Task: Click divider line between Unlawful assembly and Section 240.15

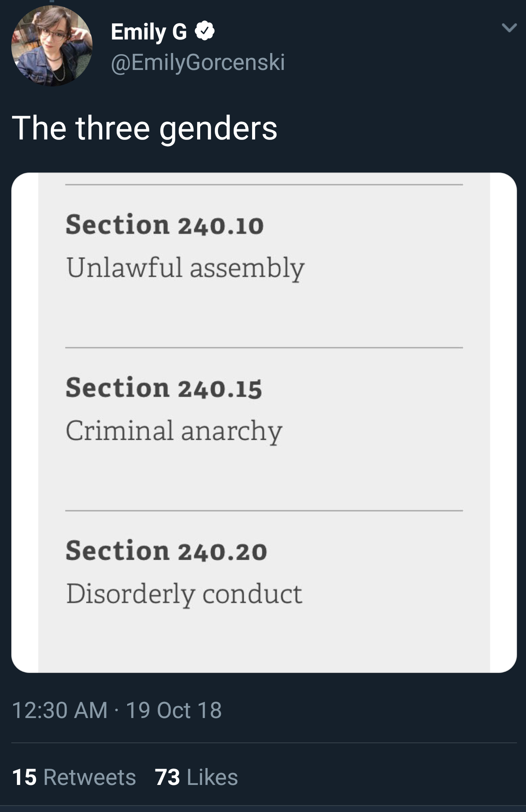Action: click(x=264, y=348)
